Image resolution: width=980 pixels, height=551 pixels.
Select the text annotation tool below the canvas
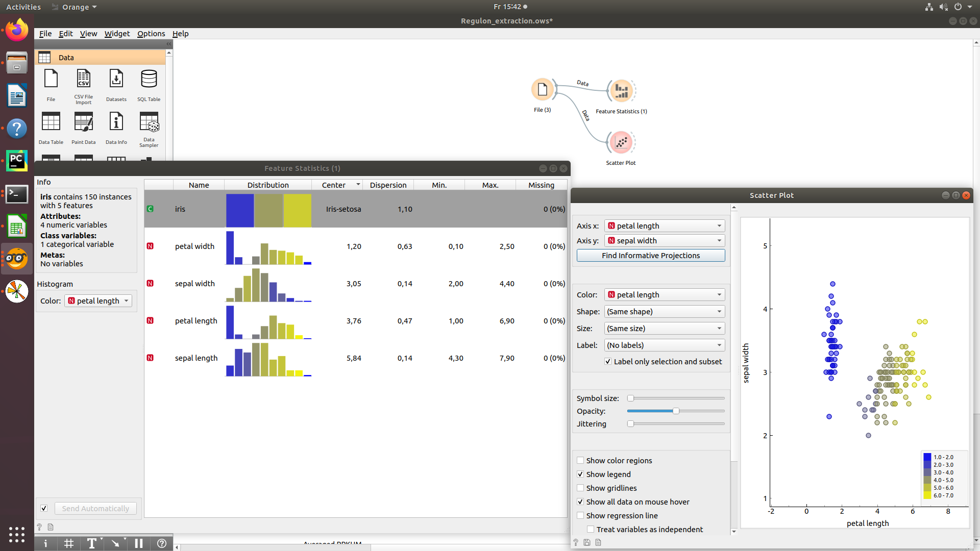click(92, 543)
